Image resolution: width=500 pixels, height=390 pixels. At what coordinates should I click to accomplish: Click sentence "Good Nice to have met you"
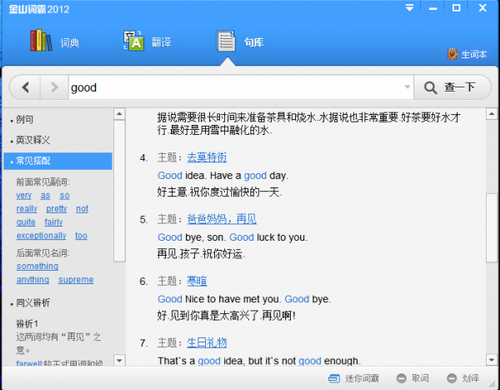(218, 299)
